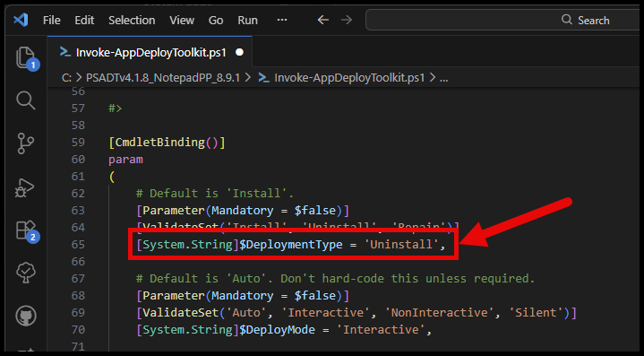Click 'NonInteractive' in the ValidateSet on line 69
Screen dimensions: 644x356
pos(440,313)
